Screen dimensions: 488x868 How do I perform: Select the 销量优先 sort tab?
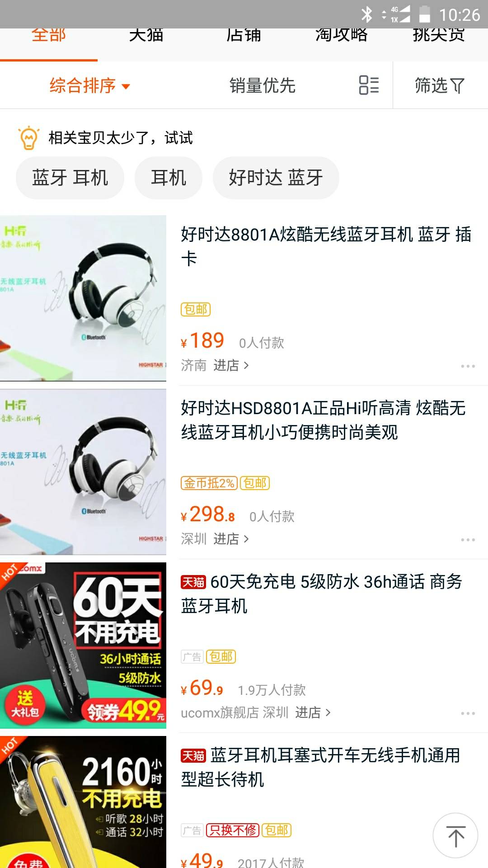[x=262, y=85]
